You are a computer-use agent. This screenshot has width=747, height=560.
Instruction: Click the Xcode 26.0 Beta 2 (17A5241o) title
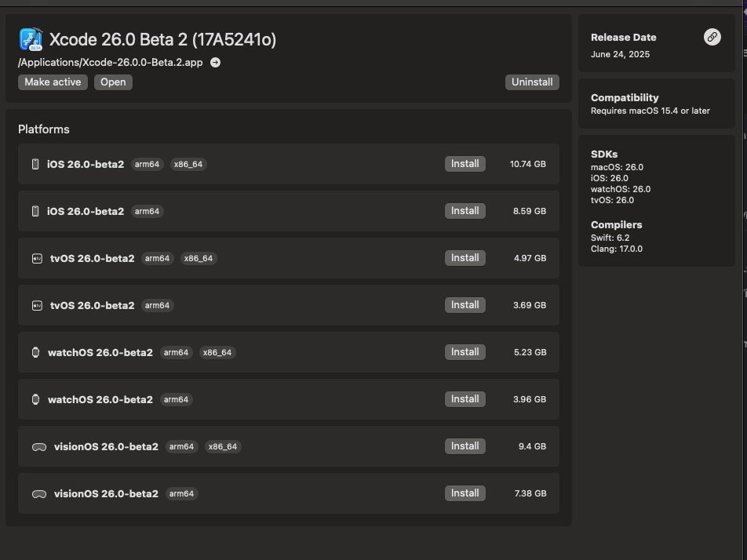(163, 39)
